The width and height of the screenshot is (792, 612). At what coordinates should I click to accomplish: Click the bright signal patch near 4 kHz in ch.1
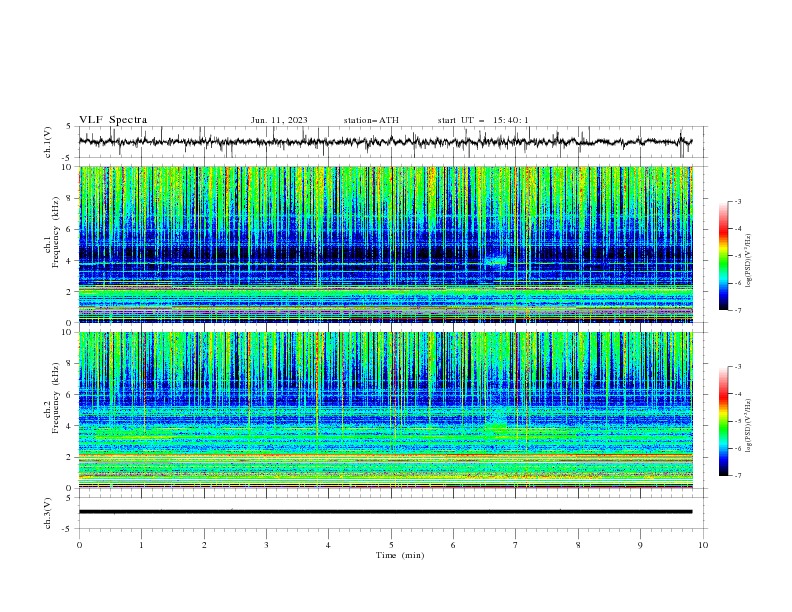(x=496, y=261)
